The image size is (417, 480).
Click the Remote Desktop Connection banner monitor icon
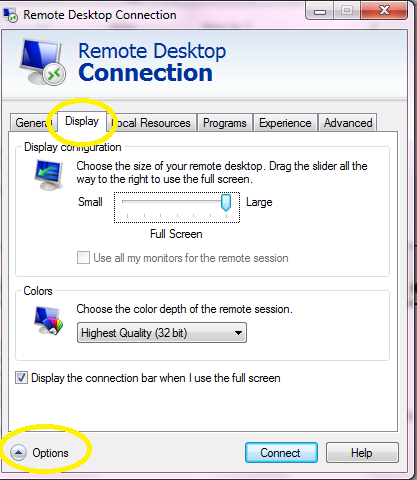(43, 62)
